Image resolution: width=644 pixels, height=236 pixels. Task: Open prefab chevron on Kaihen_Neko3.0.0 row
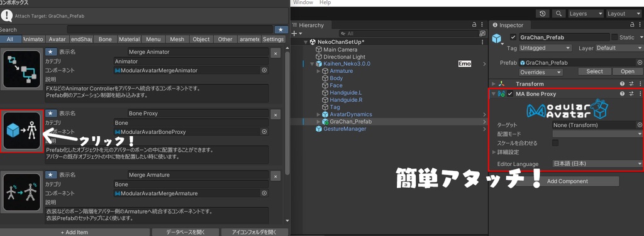click(x=484, y=64)
